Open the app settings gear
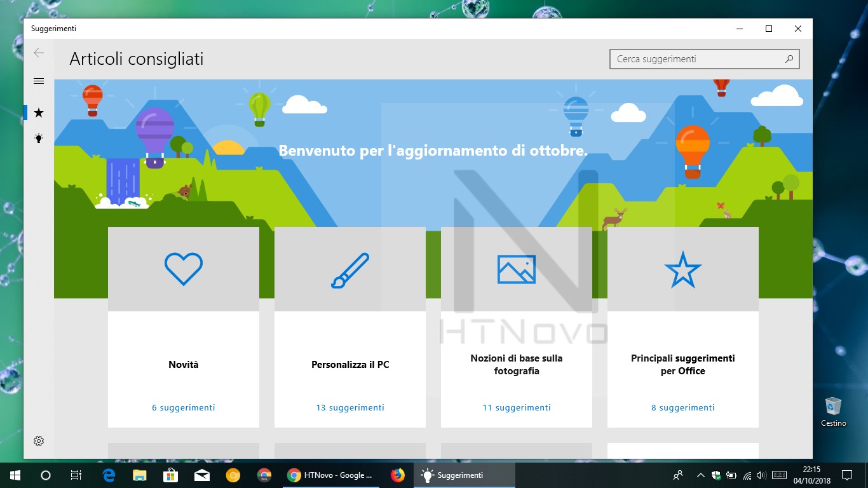The height and width of the screenshot is (488, 868). [38, 440]
